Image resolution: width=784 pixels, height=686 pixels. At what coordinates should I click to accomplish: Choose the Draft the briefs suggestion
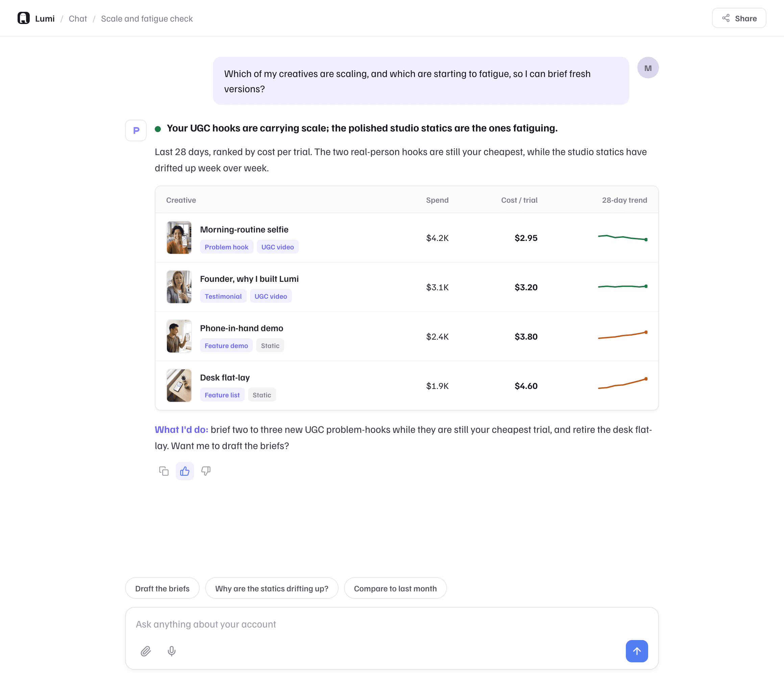162,588
